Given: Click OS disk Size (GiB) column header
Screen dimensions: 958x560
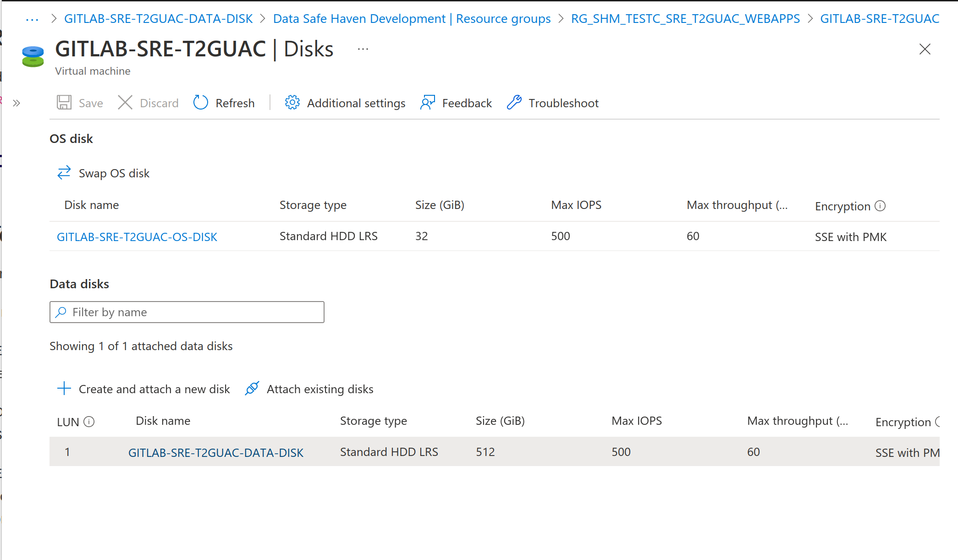Looking at the screenshot, I should pyautogui.click(x=440, y=205).
